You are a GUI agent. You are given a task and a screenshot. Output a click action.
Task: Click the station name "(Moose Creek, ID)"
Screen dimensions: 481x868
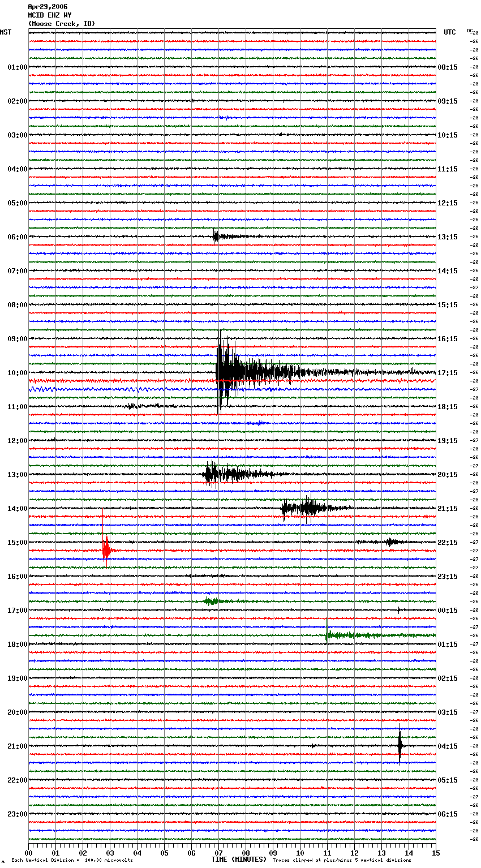[62, 24]
